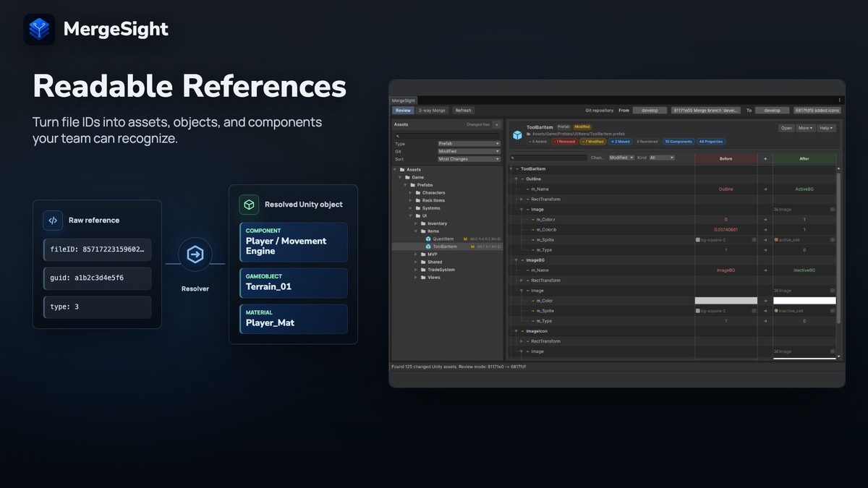Click the After column header
The height and width of the screenshot is (488, 868).
(x=804, y=158)
